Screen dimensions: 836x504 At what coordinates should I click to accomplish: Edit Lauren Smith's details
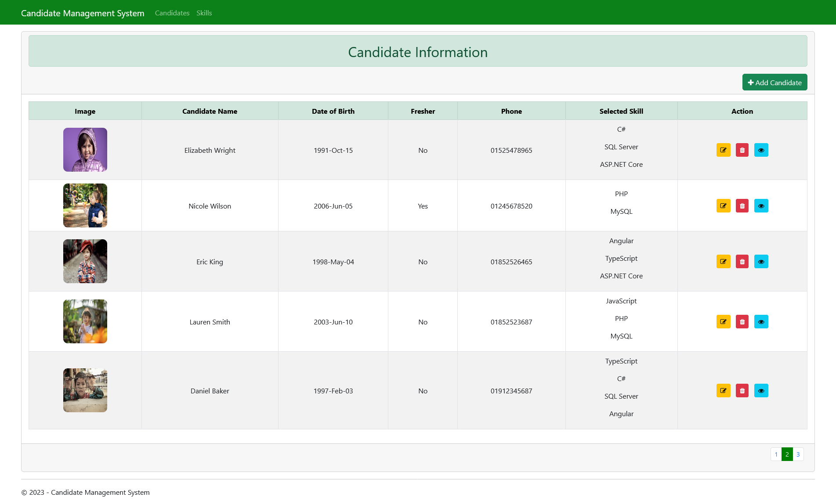[723, 321]
